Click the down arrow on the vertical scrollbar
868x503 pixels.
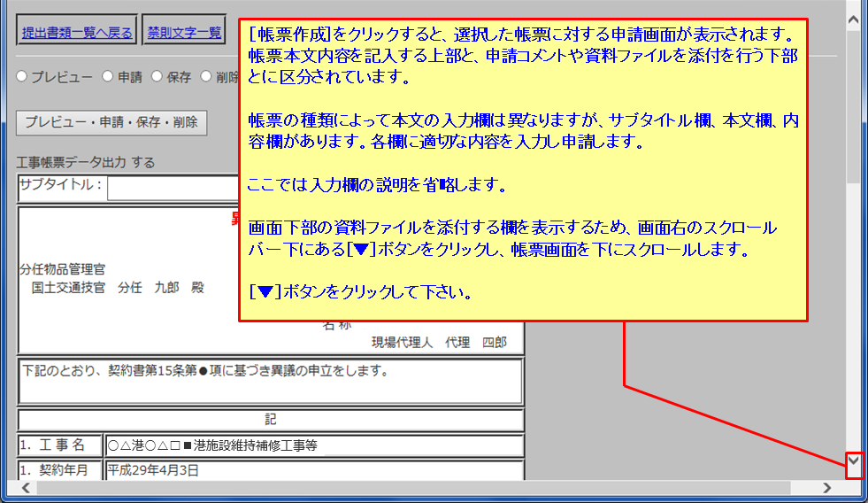(854, 463)
